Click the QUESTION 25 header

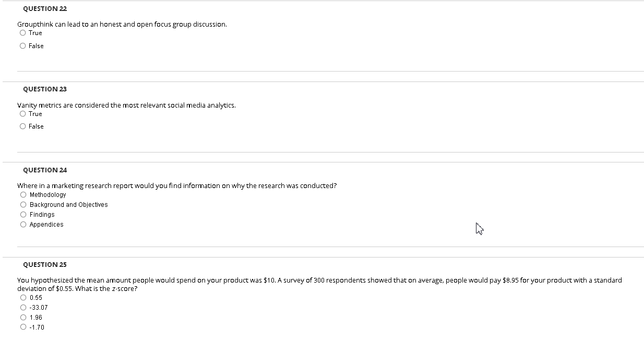pos(44,264)
